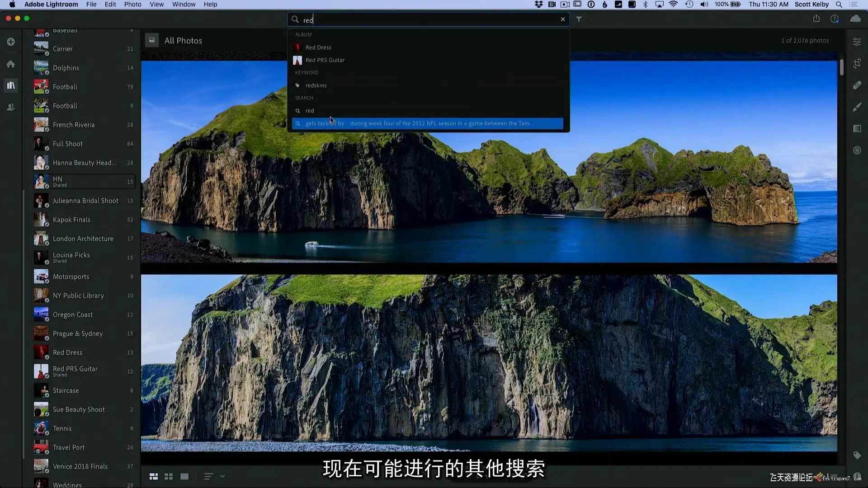868x488 pixels.
Task: Open the volume menu bar icon
Action: [704, 4]
